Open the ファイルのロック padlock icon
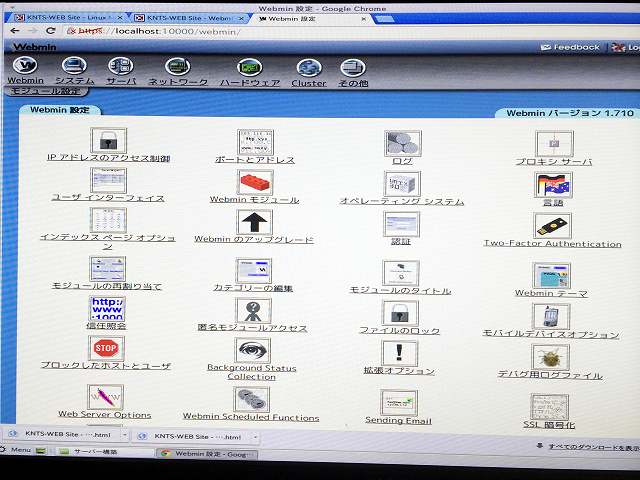The width and height of the screenshot is (640, 480). pos(400,313)
